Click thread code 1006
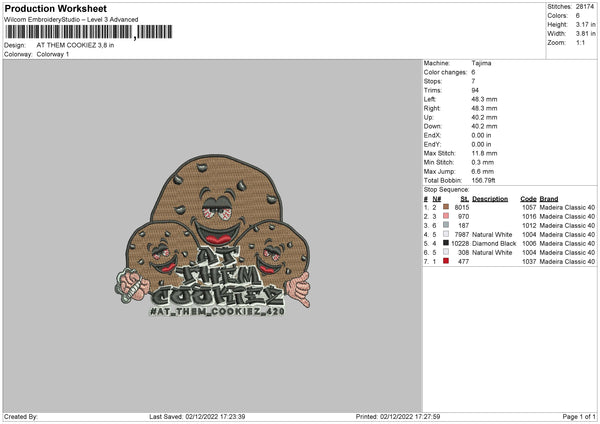 click(x=529, y=244)
